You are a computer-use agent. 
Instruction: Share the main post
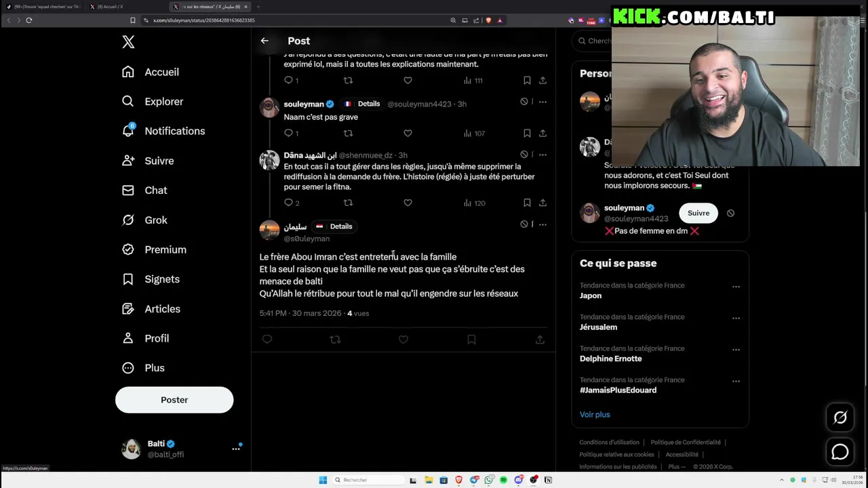point(540,340)
